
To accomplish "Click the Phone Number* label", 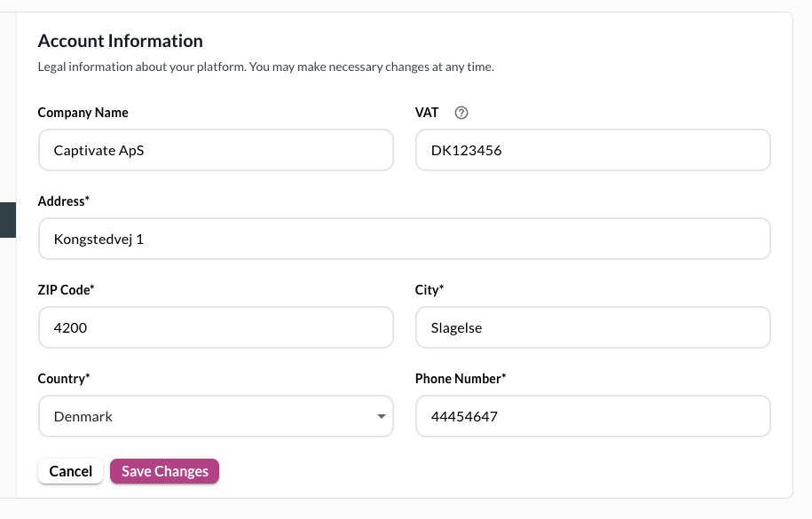I will click(x=461, y=379).
